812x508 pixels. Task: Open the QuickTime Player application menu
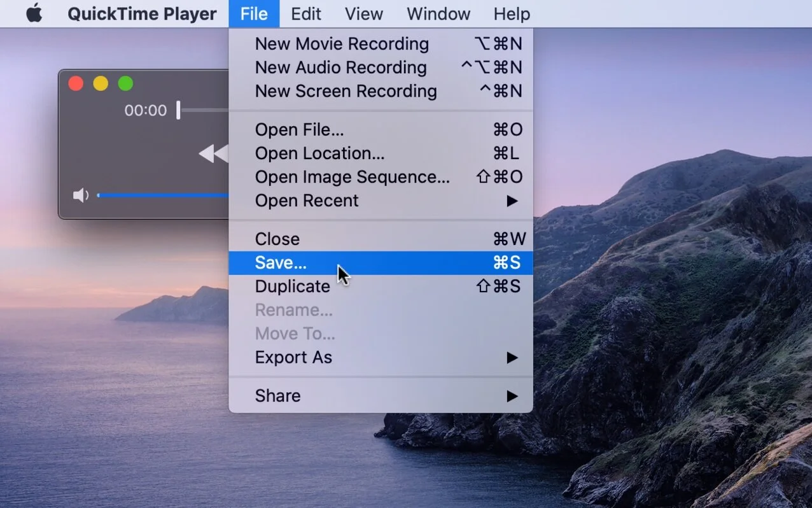tap(142, 13)
